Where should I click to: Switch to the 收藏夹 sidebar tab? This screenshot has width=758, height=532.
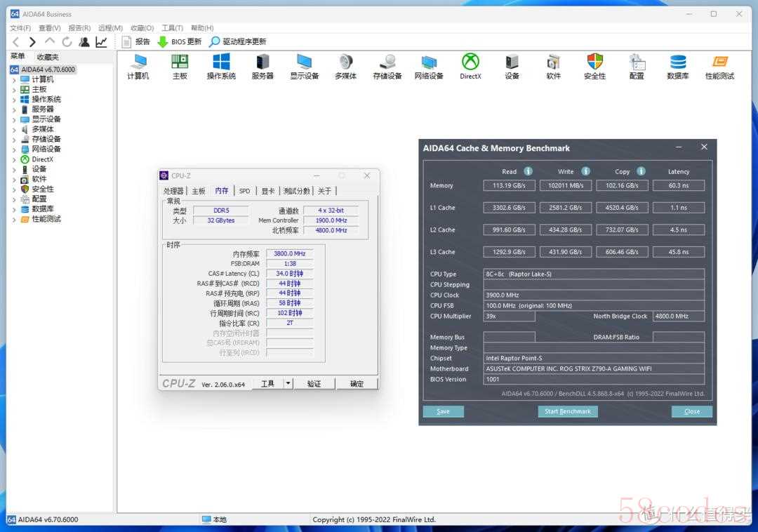coord(48,57)
